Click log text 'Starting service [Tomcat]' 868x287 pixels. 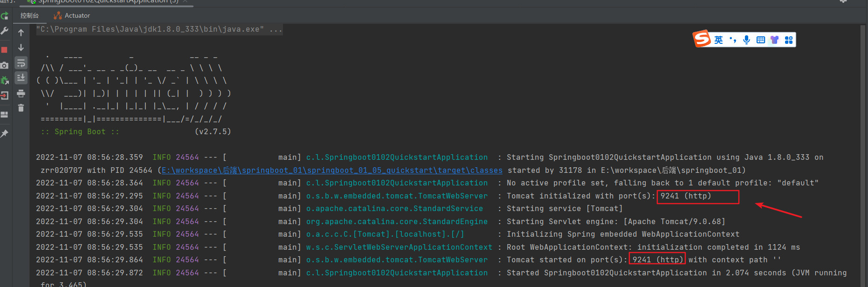pos(565,209)
